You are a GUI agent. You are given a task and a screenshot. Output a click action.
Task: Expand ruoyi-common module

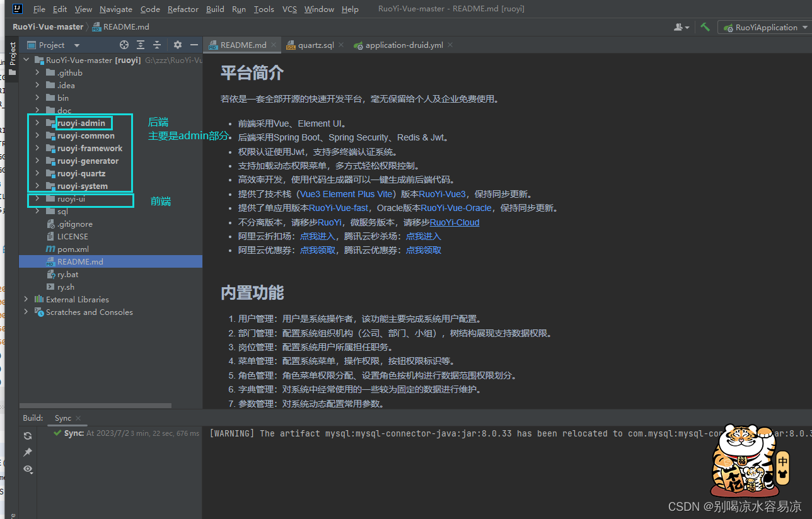point(37,135)
